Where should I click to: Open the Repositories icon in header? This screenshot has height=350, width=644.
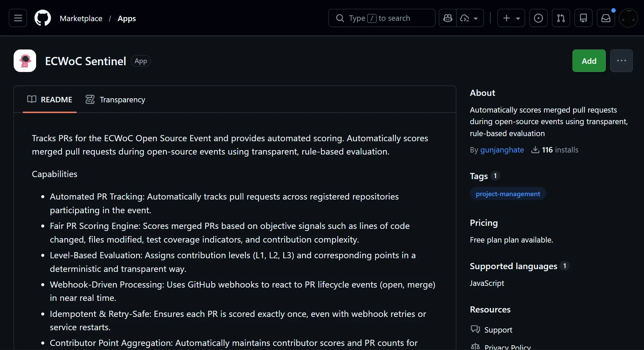click(583, 18)
